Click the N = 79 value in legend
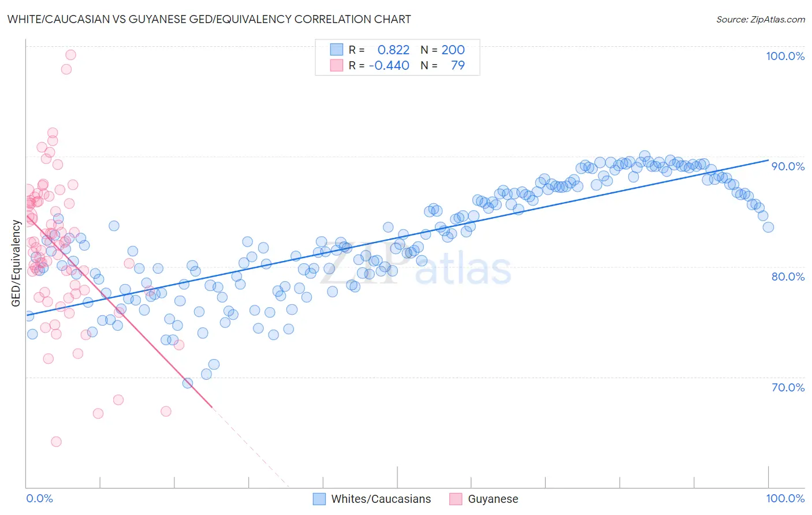Image resolution: width=812 pixels, height=515 pixels. [442, 65]
